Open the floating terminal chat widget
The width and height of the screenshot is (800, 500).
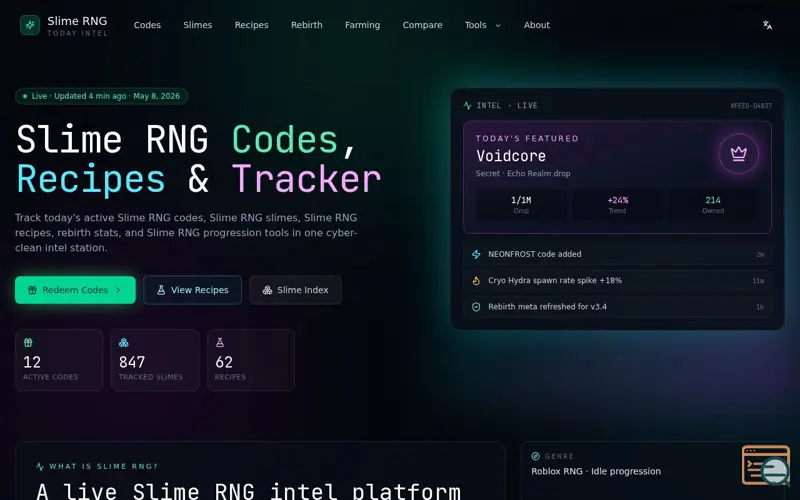tap(766, 465)
